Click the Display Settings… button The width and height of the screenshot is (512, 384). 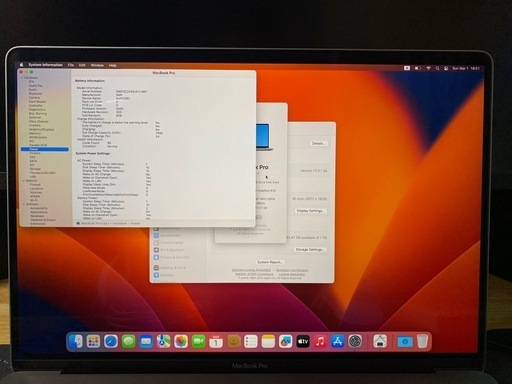coord(310,211)
